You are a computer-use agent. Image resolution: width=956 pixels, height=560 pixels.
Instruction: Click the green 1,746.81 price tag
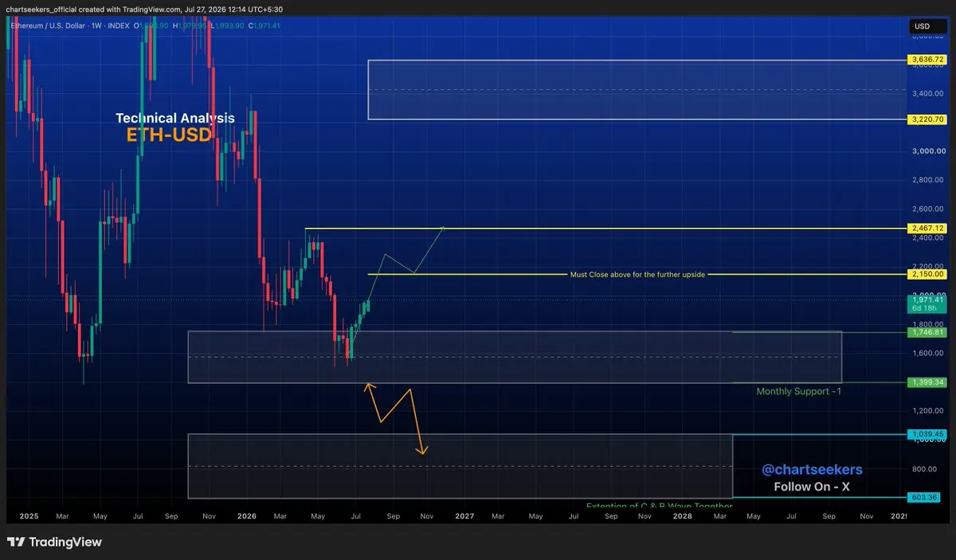coord(928,331)
